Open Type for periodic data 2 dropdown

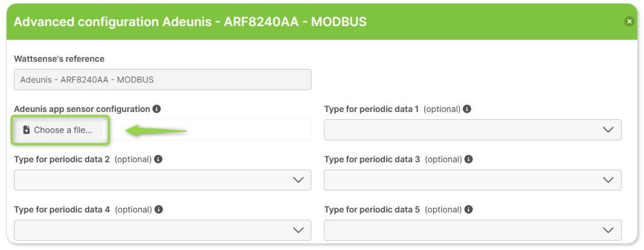(163, 180)
